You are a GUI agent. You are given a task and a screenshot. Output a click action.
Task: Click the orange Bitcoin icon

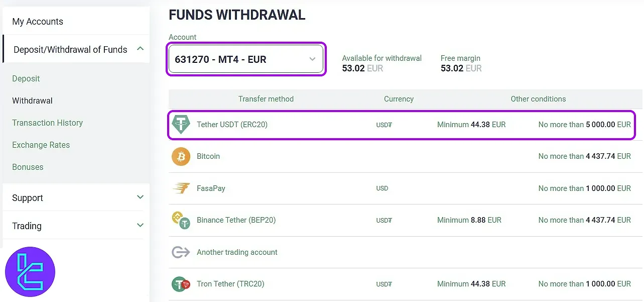(x=181, y=156)
